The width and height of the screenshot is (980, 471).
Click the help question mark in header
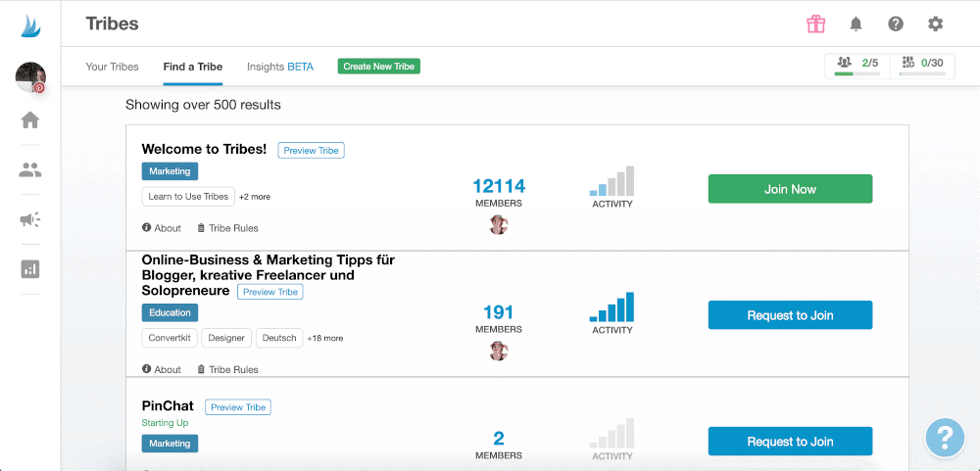896,24
